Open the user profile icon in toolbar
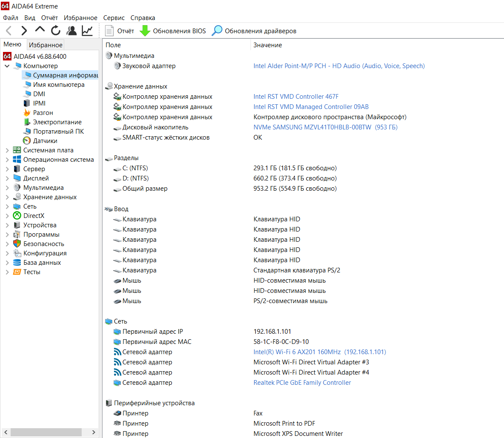Screen dimensions: 504x438 [x=71, y=31]
